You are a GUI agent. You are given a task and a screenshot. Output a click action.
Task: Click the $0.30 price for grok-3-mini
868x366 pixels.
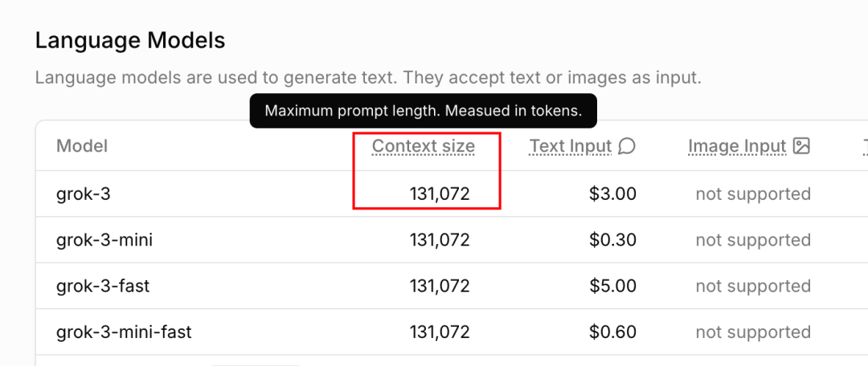click(x=612, y=240)
